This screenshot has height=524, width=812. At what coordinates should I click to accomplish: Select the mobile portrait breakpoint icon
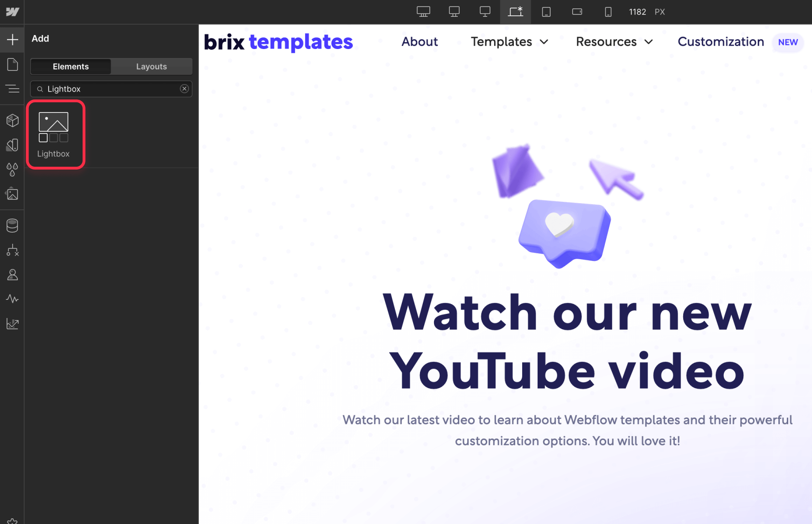point(608,12)
